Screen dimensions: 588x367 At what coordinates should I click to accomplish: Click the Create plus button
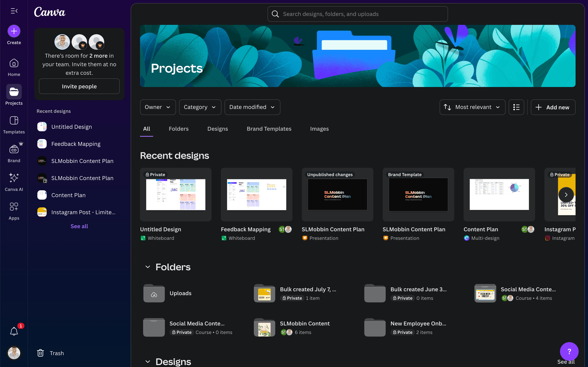[14, 31]
